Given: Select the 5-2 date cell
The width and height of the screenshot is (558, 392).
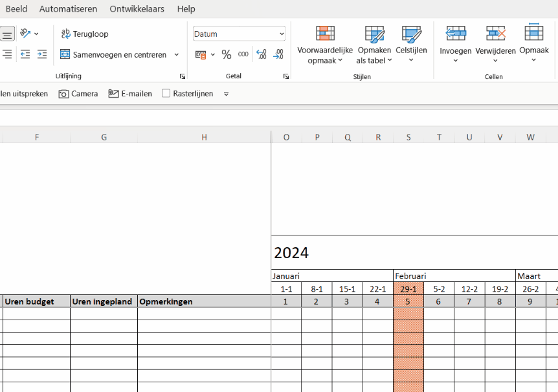Looking at the screenshot, I should [439, 289].
